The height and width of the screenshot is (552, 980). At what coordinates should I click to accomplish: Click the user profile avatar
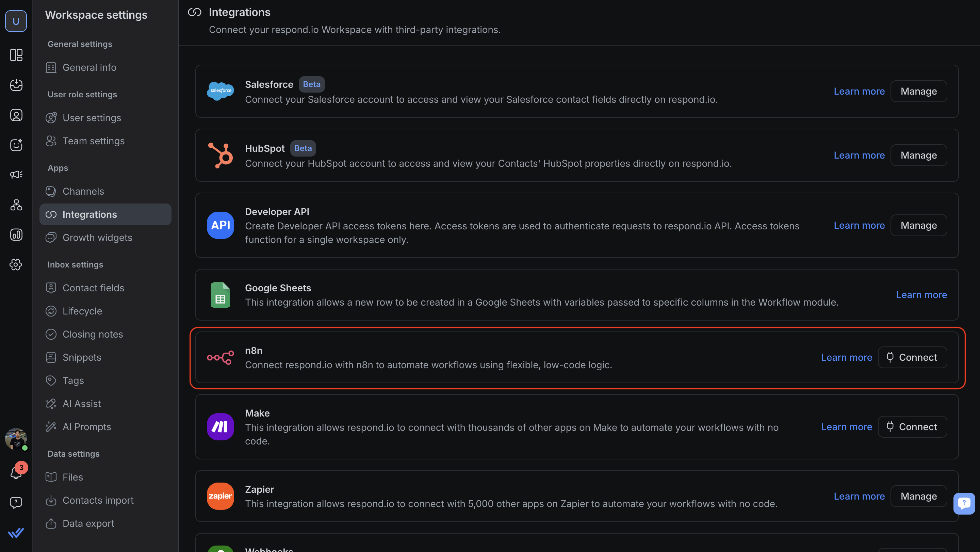point(16,439)
